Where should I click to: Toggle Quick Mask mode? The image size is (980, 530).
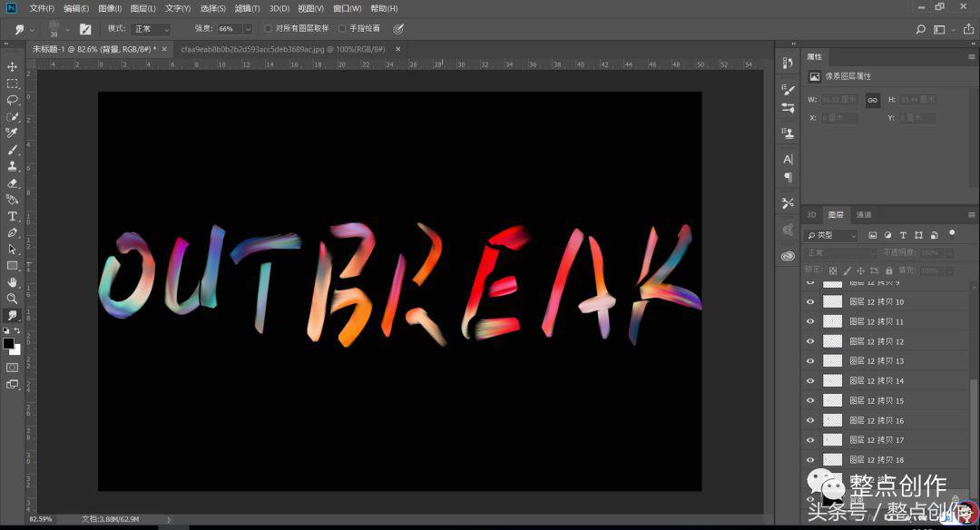12,368
